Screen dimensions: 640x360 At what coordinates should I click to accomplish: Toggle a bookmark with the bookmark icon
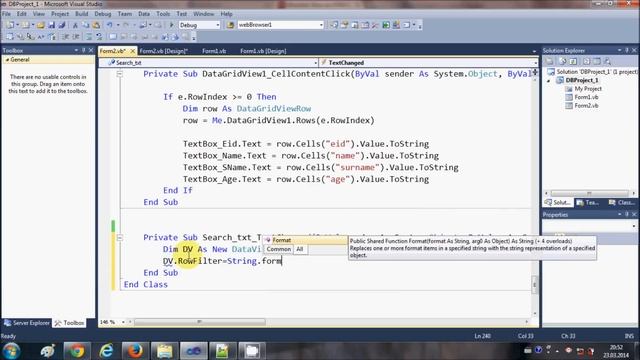click(x=113, y=37)
